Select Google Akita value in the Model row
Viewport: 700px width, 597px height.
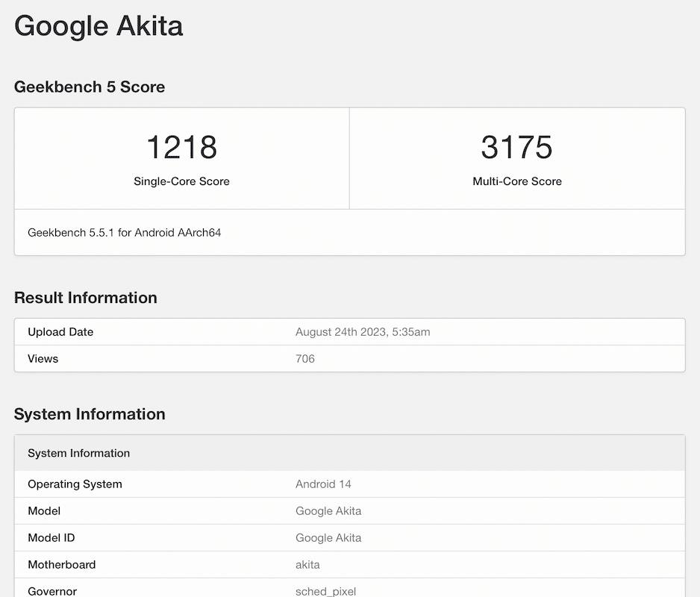328,511
